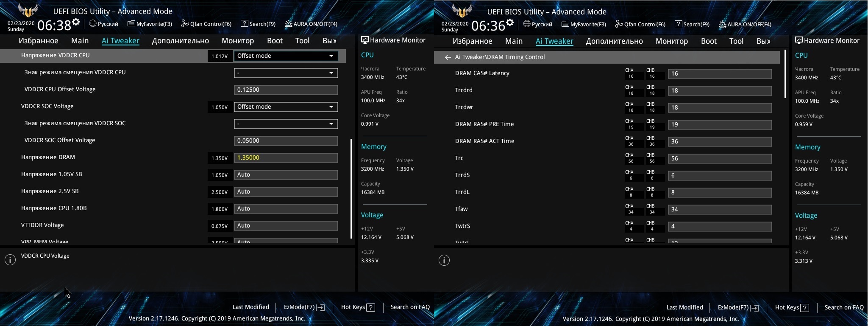Edit TrrdL timing value field
The height and width of the screenshot is (326, 868).
pyautogui.click(x=720, y=192)
